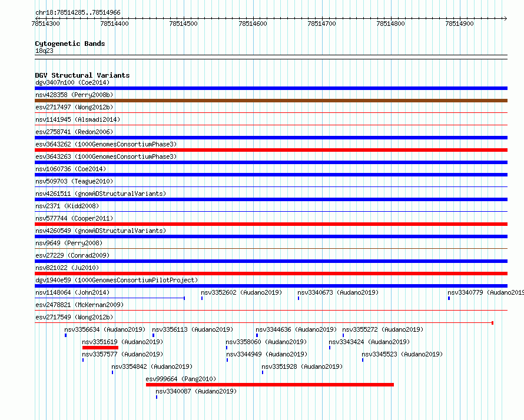Open variant esv2478821 (McKernan2009) label
This screenshot has height=420, width=524.
(79, 305)
